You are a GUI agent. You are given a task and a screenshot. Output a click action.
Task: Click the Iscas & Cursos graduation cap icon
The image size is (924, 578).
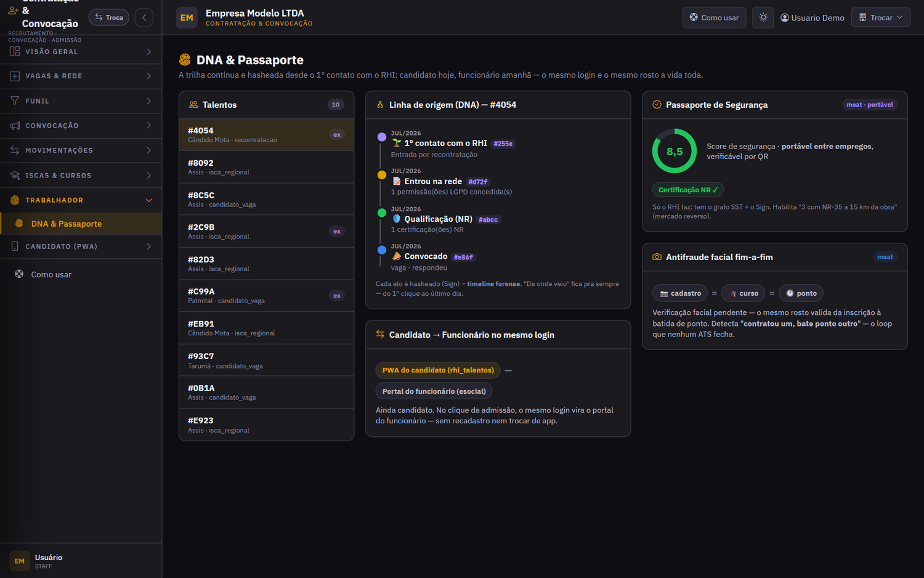pyautogui.click(x=15, y=176)
